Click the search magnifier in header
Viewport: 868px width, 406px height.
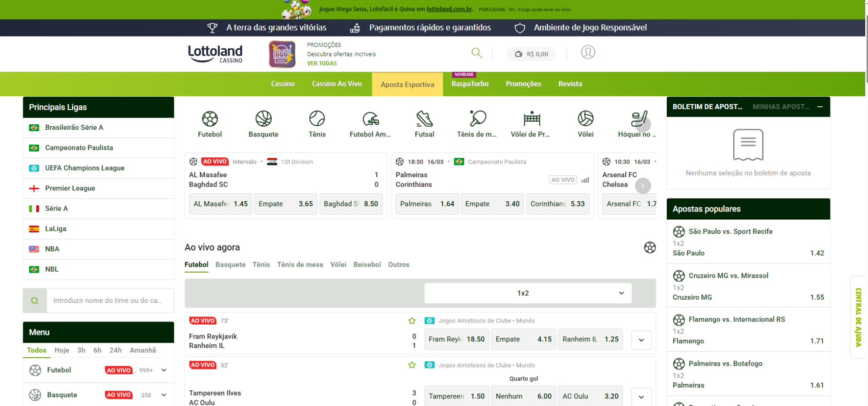[476, 53]
